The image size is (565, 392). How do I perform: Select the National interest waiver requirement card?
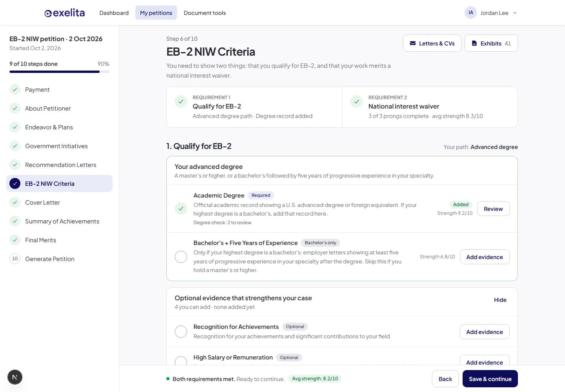click(x=430, y=107)
